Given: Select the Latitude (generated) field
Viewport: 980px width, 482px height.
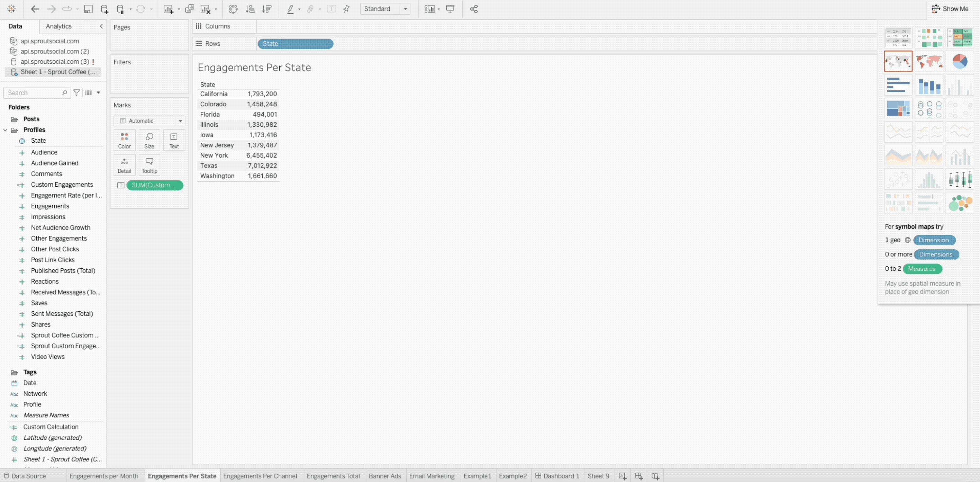Looking at the screenshot, I should [x=53, y=438].
